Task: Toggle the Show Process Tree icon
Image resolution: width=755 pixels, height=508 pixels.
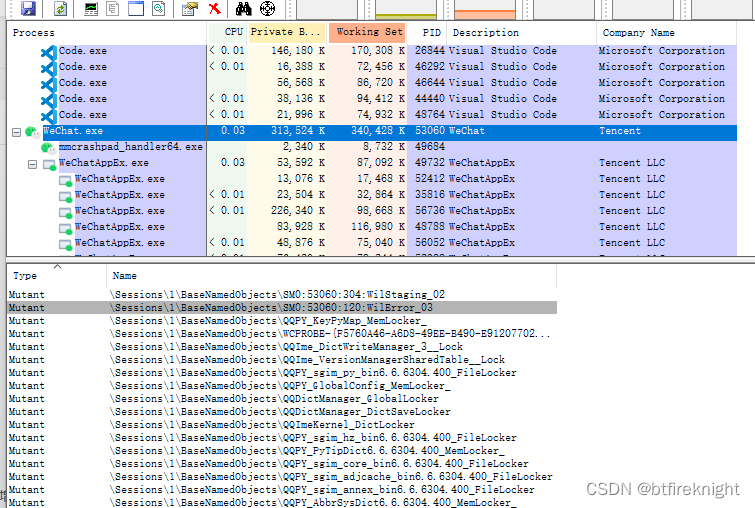Action: (113, 8)
